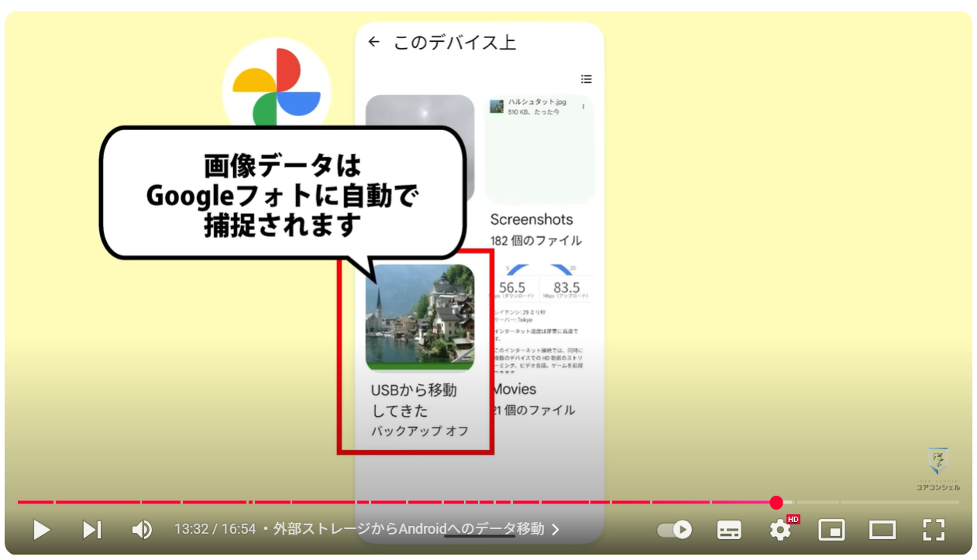
Task: Expand chapter title 外部ストレージからAndroidへのデータ移動
Action: [408, 530]
